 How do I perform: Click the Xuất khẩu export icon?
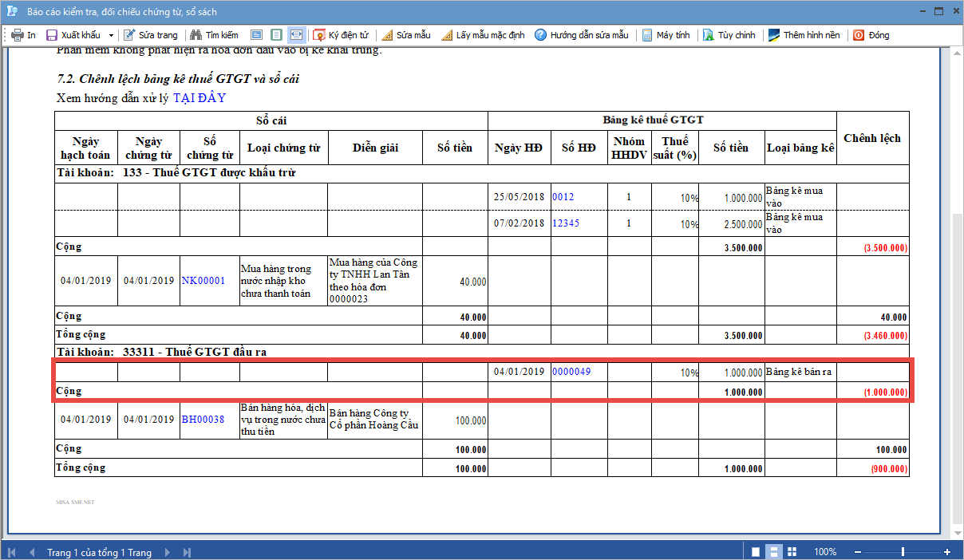coord(52,35)
